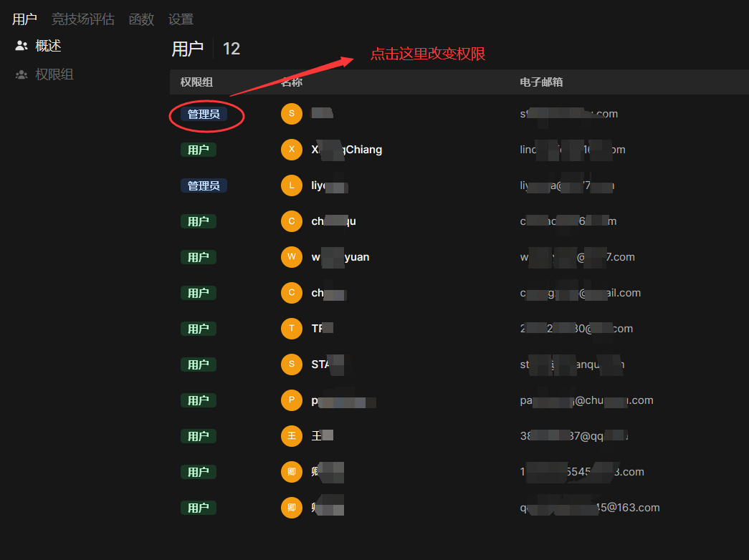Click the user name ending in Chiang
Image resolution: width=749 pixels, height=560 pixels.
click(x=347, y=150)
